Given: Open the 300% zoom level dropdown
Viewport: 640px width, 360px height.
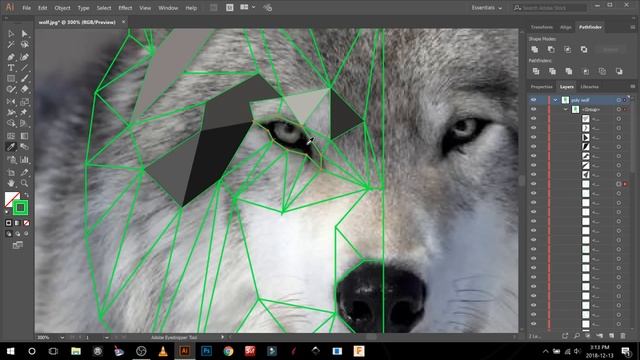Looking at the screenshot, I should coord(62,338).
